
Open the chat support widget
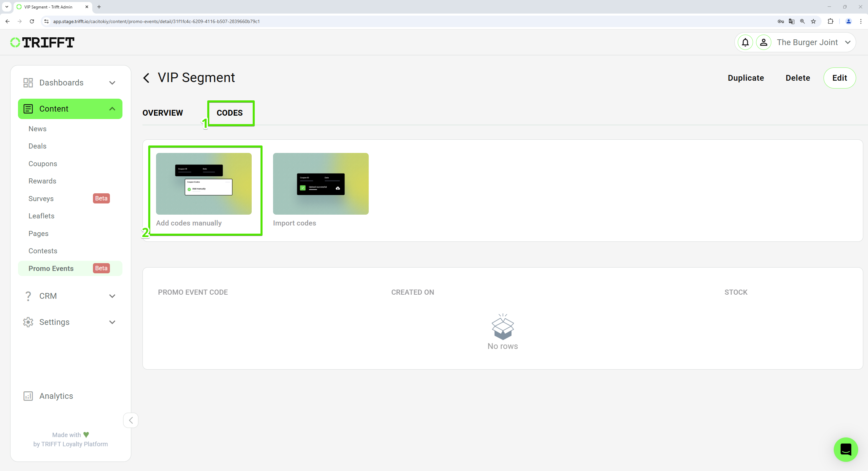[847, 450]
